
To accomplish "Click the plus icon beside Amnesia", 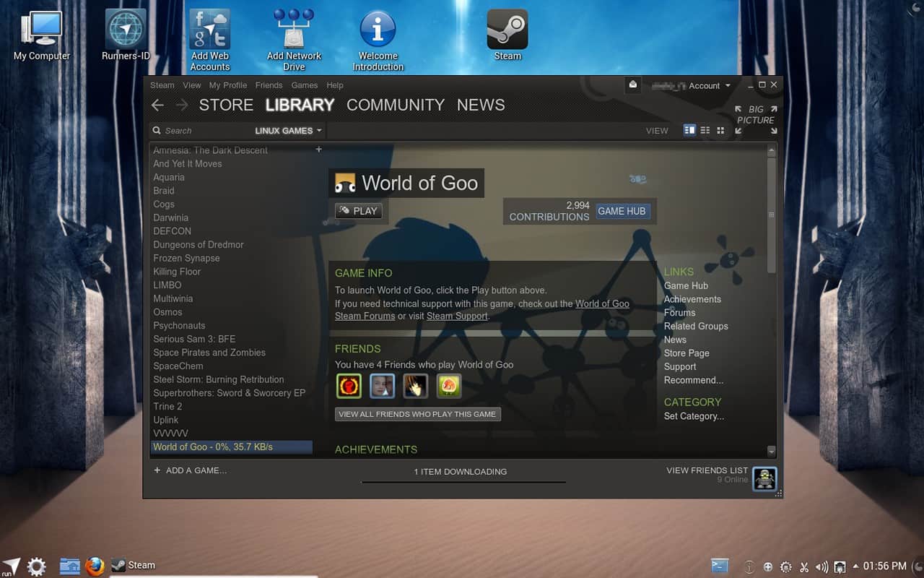I will coord(319,150).
